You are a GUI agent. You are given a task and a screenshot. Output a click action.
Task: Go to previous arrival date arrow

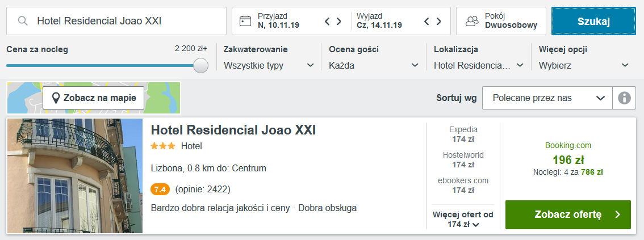point(327,21)
